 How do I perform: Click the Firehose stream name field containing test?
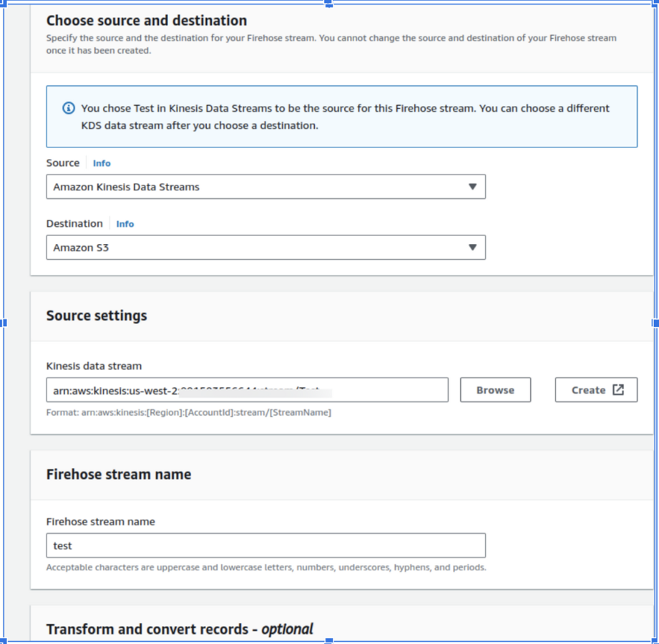265,545
